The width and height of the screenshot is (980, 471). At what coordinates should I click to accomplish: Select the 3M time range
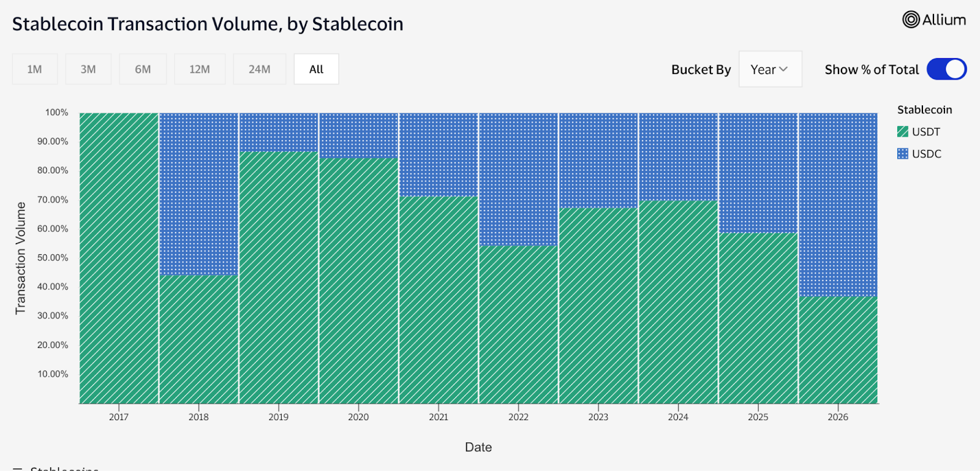click(x=88, y=69)
